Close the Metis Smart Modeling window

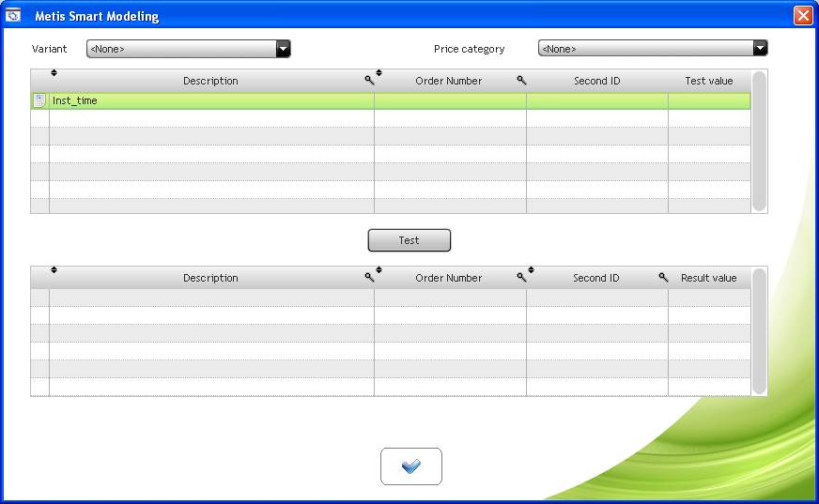[x=803, y=15]
